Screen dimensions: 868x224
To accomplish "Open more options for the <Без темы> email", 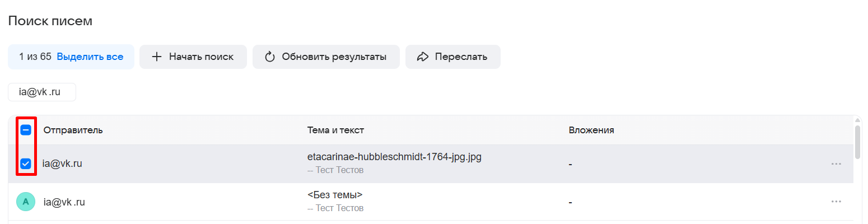I will pyautogui.click(x=836, y=202).
